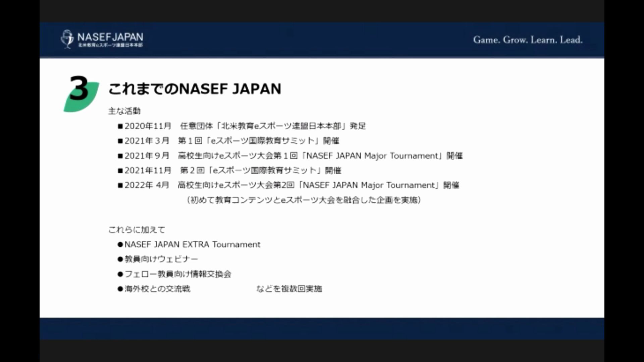Select the これまでのNASEF JAPAN slide title
Viewport: 644px width, 362px height.
click(x=195, y=89)
